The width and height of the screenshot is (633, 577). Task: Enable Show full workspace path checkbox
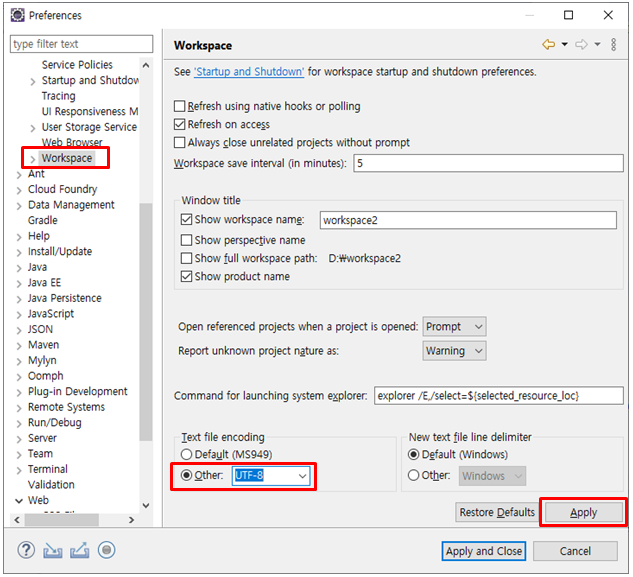pos(187,258)
